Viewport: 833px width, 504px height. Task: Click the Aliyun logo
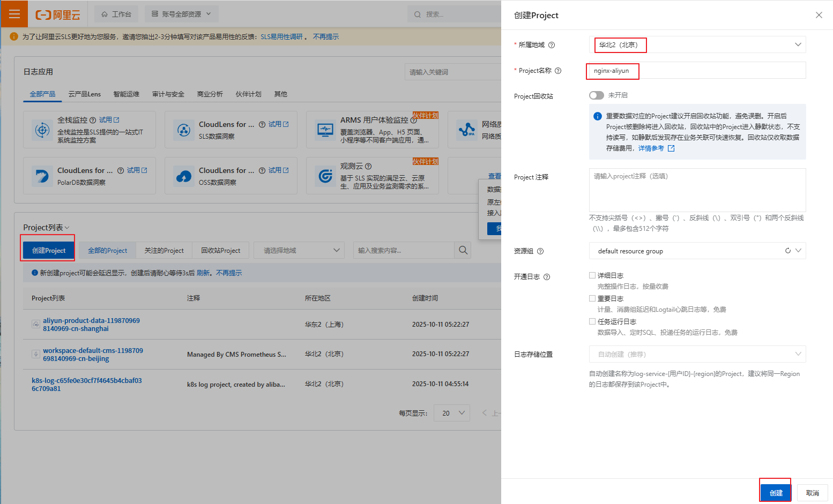(x=58, y=14)
